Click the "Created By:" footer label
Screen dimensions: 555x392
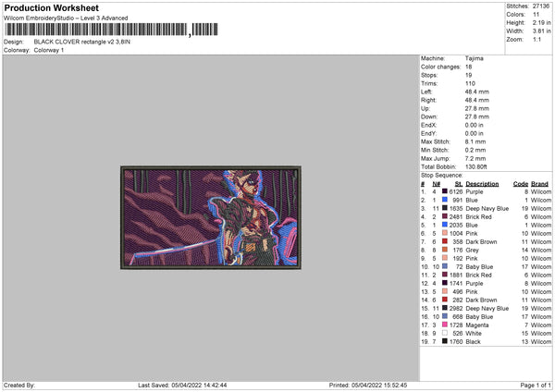click(19, 385)
